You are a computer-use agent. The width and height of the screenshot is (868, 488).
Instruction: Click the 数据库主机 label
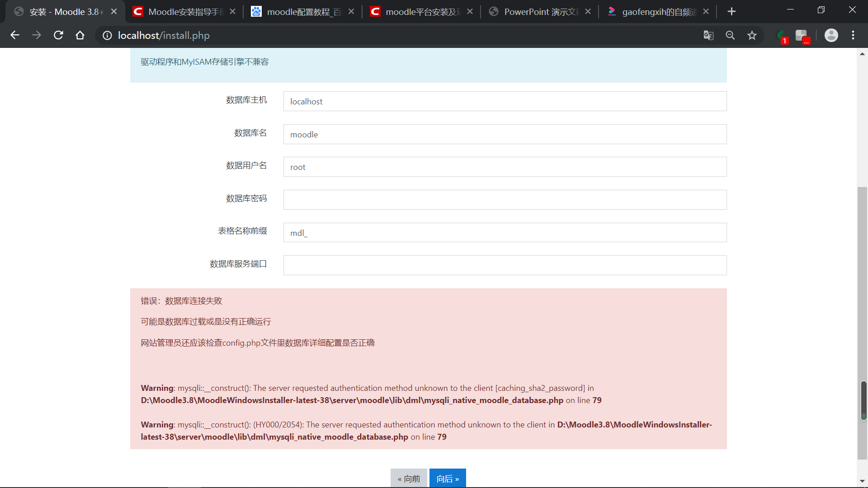(246, 100)
